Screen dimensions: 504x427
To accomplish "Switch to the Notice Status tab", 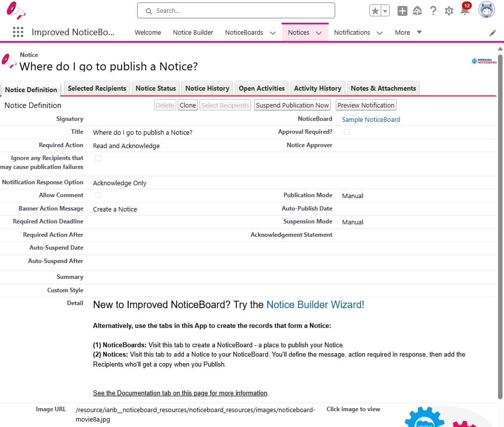I will [x=155, y=89].
